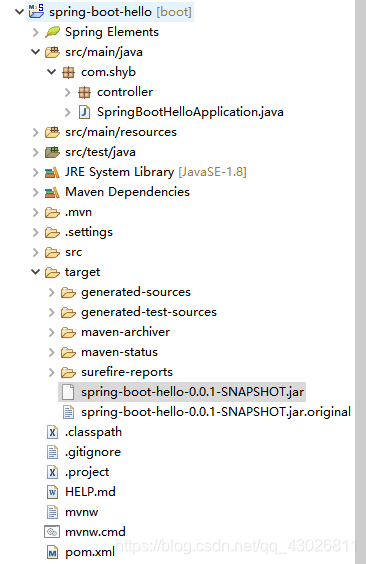Select the pom.xml file name
The image size is (366, 564).
tap(90, 552)
